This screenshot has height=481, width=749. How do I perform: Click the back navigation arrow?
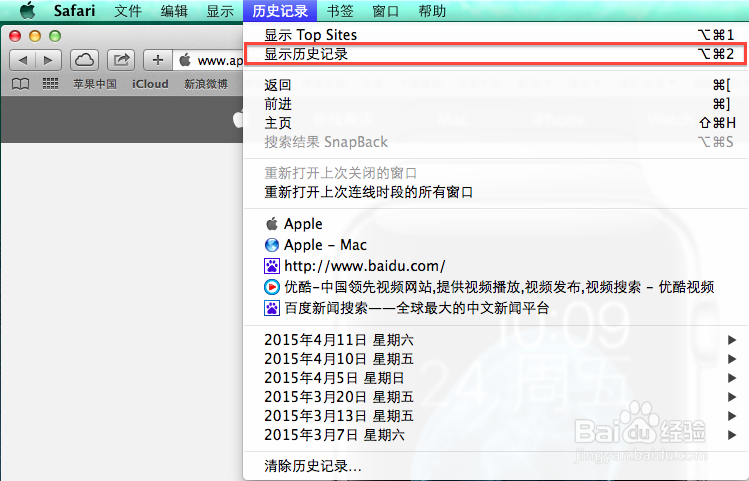(x=22, y=60)
